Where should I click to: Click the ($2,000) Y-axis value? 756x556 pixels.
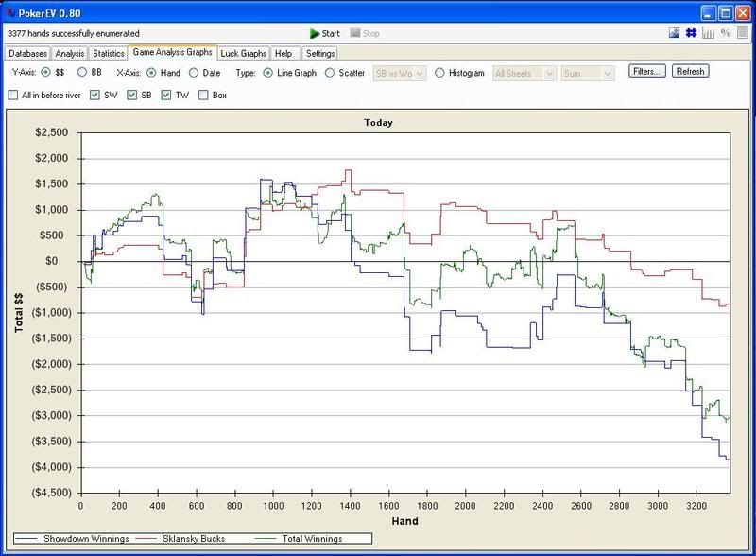point(51,364)
